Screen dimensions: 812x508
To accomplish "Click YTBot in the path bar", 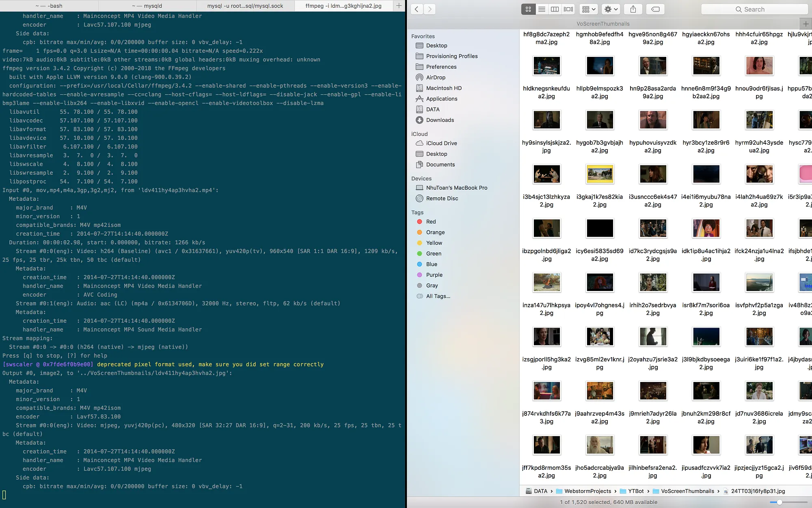I will pos(632,491).
